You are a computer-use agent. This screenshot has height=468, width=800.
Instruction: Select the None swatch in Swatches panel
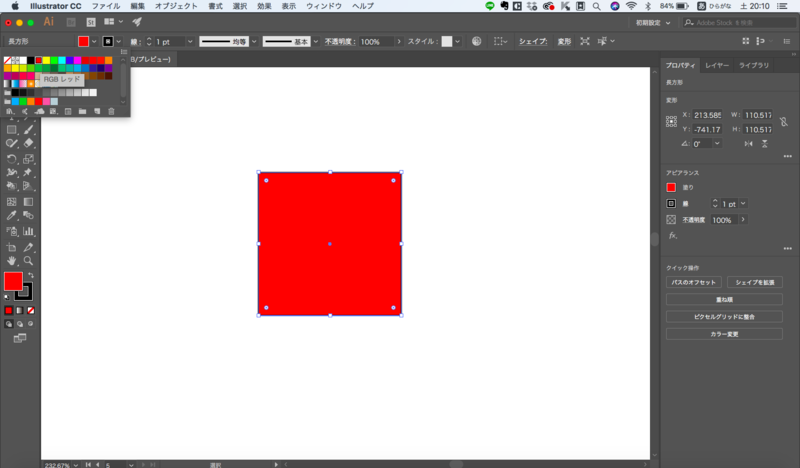[x=7, y=60]
